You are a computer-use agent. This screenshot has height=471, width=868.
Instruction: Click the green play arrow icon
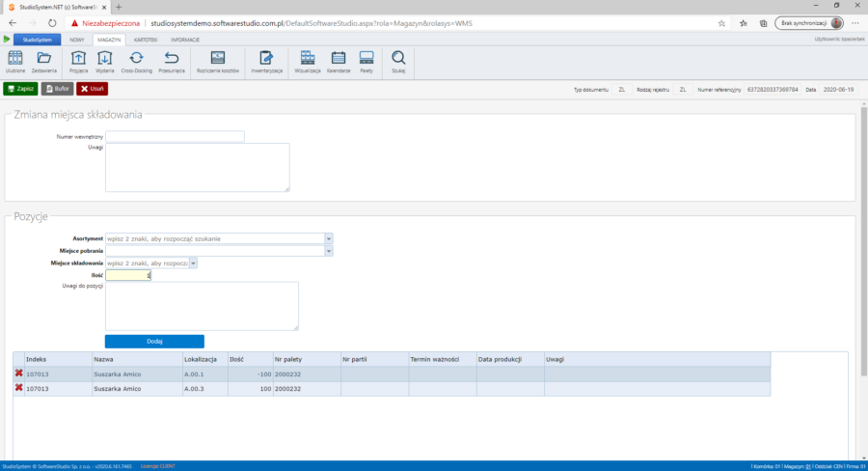pos(7,40)
